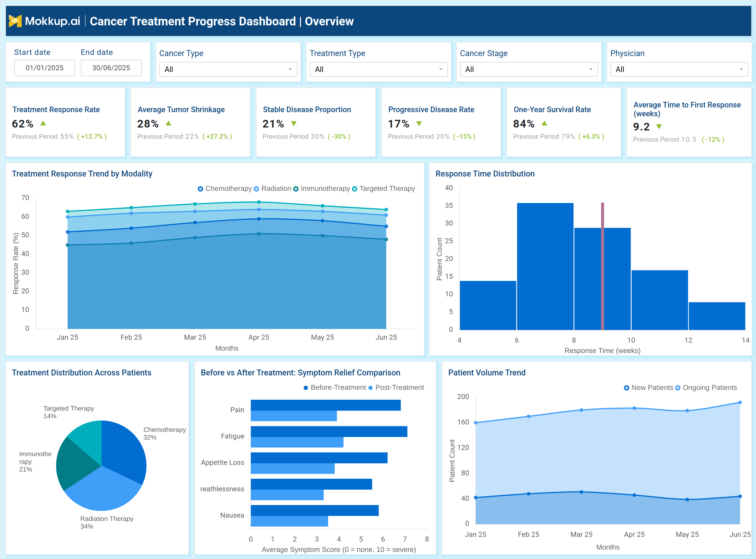Viewport: 756px width, 559px height.
Task: Open the Cancer Type dropdown
Action: point(228,69)
